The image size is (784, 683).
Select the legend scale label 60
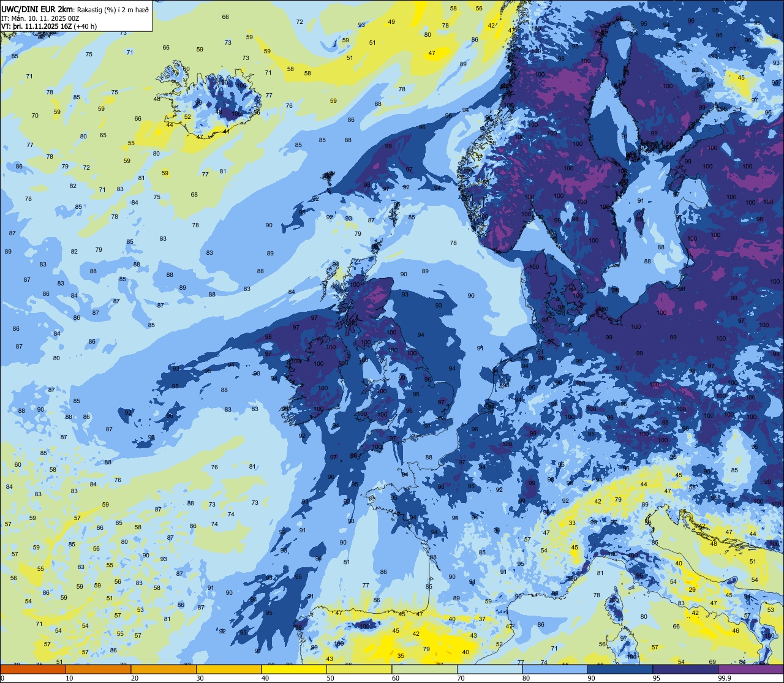[x=396, y=678]
